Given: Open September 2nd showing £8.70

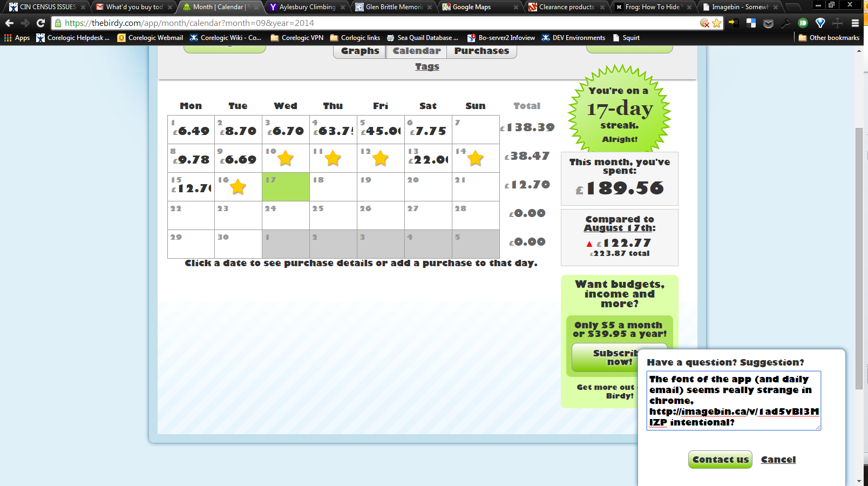Looking at the screenshot, I should pyautogui.click(x=238, y=130).
